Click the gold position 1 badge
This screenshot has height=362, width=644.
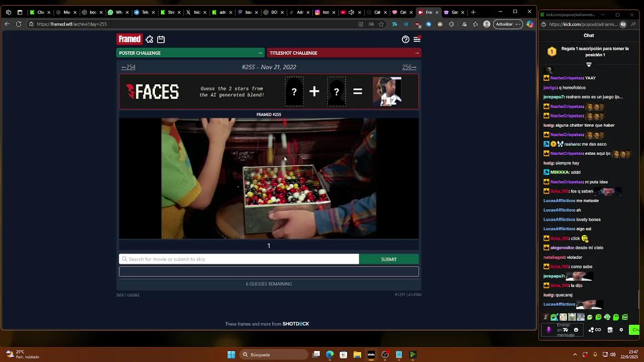coord(552,52)
